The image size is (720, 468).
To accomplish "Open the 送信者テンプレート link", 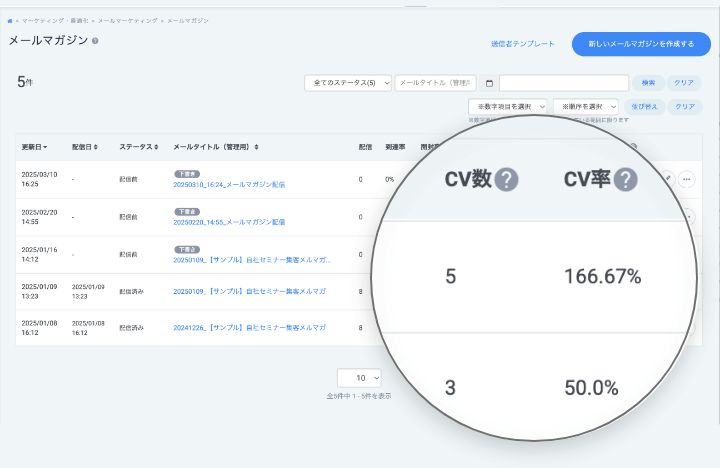I will 522,44.
